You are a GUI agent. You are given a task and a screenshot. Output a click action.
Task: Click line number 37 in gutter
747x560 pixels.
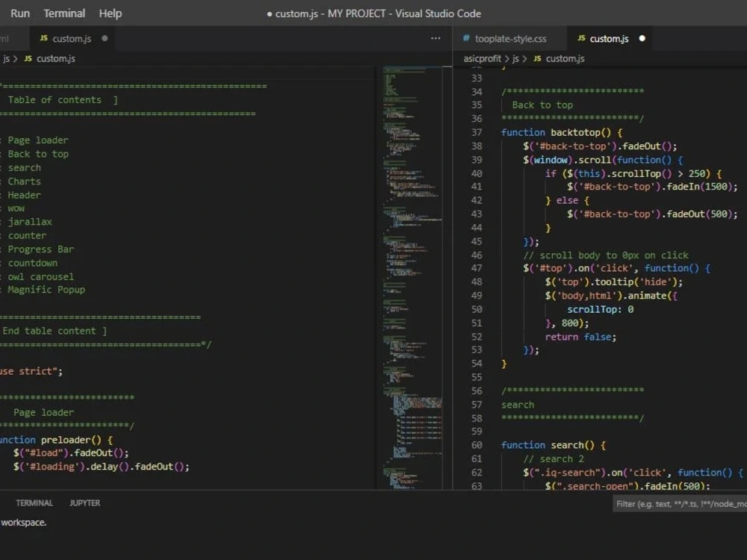click(477, 132)
